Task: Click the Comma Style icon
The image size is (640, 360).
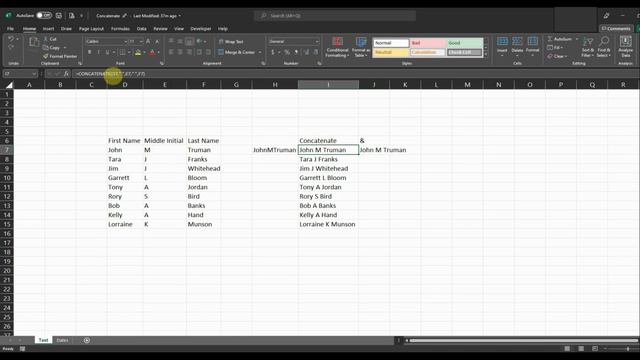Action: (296, 52)
